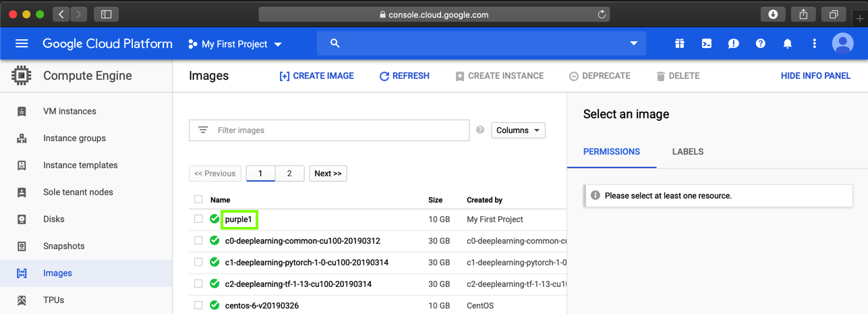Screen dimensions: 868x314
Task: Go to page 2 of images
Action: coord(289,174)
